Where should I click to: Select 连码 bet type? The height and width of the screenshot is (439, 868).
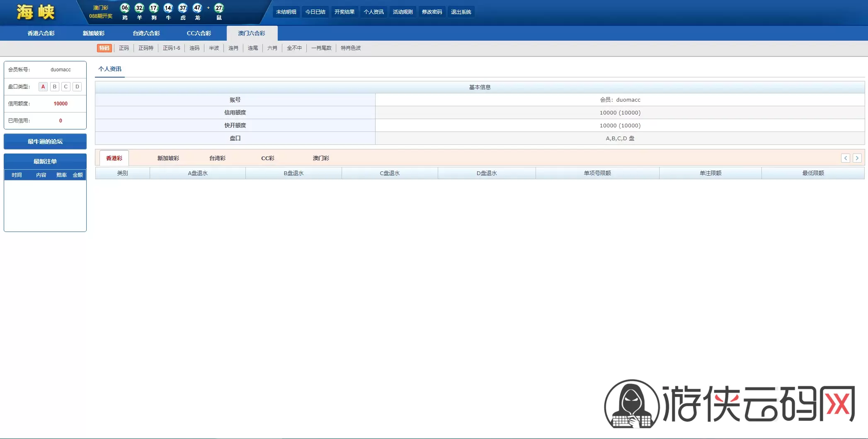click(x=194, y=48)
